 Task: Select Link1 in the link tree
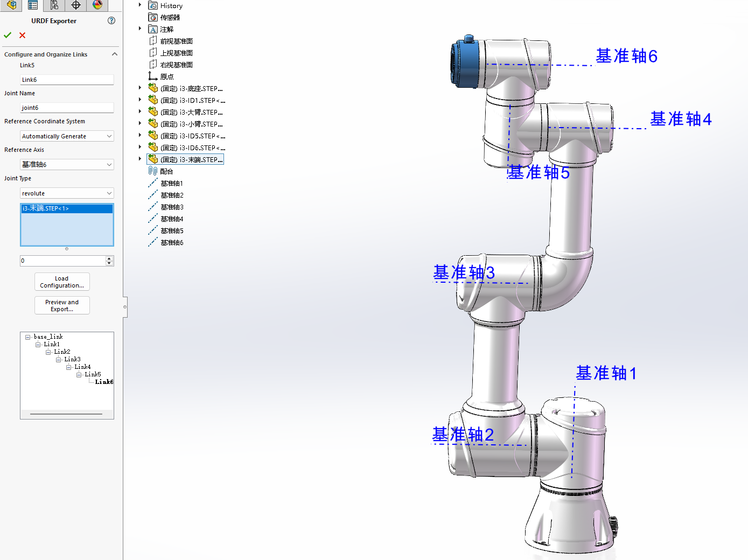pos(52,345)
